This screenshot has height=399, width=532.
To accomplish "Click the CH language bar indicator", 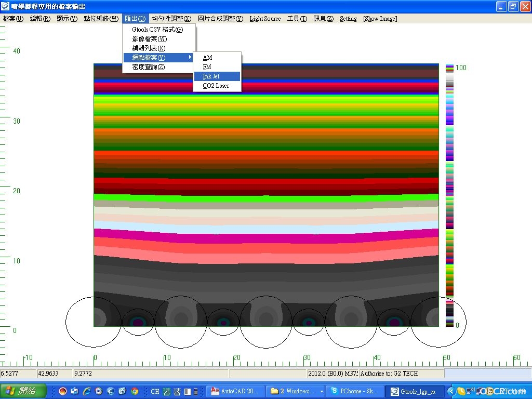I will coord(155,391).
